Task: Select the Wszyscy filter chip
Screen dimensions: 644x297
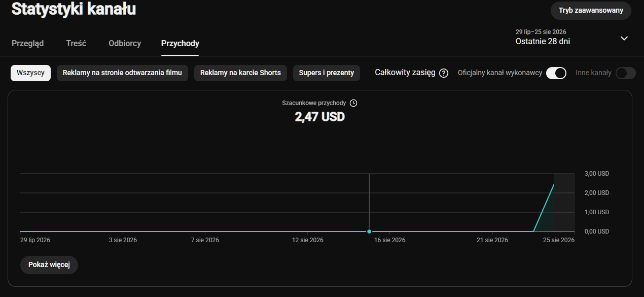Action: point(30,73)
